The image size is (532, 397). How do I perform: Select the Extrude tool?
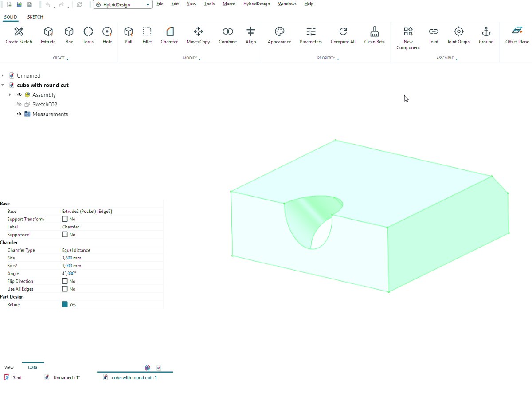tap(48, 35)
